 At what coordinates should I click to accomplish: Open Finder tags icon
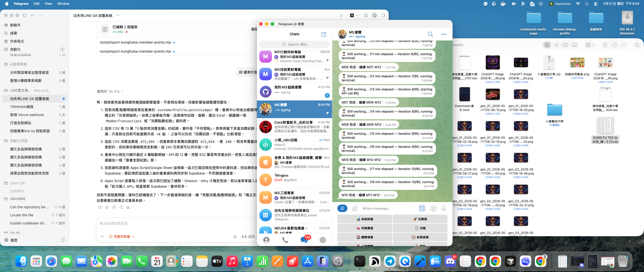tap(615, 45)
